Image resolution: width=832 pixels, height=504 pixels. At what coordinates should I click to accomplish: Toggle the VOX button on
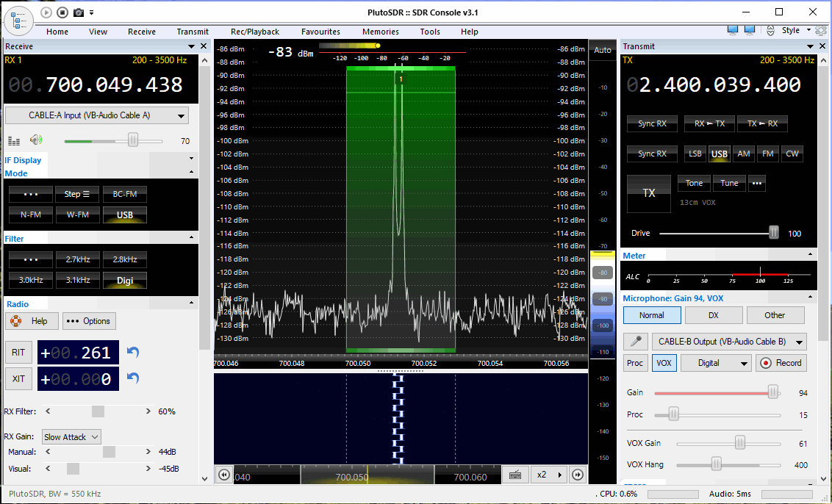point(664,363)
